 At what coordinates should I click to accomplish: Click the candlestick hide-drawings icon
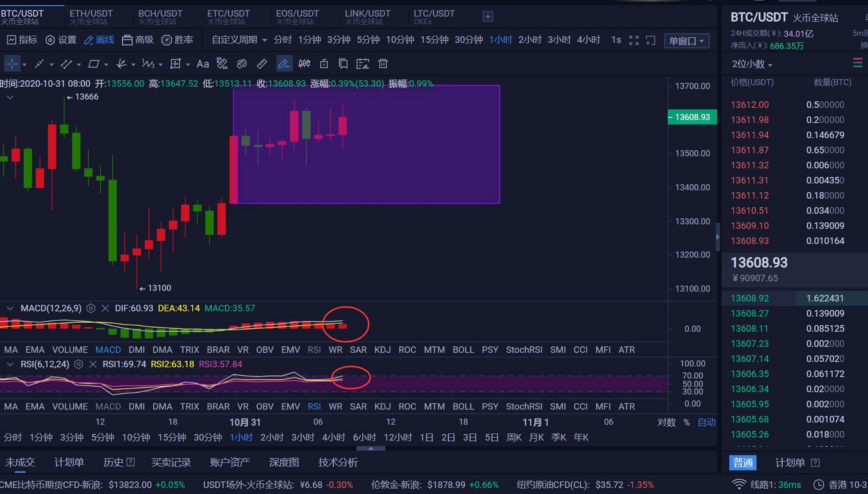point(304,64)
